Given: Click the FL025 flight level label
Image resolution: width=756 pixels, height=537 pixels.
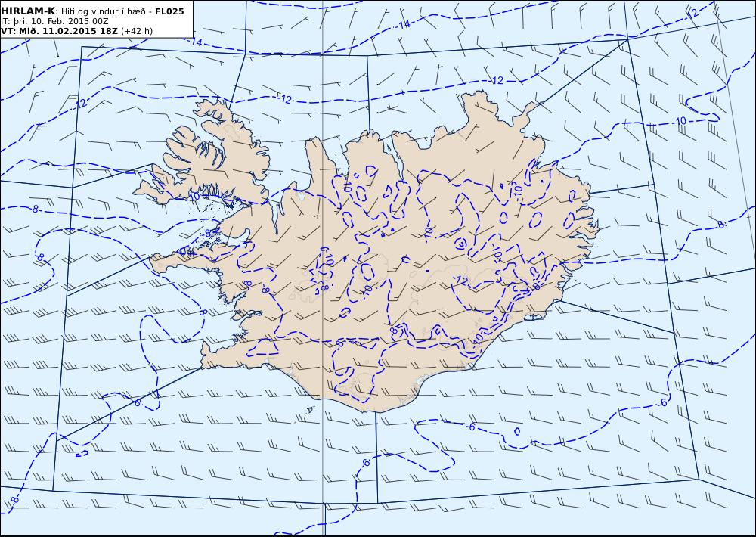Looking at the screenshot, I should (169, 11).
